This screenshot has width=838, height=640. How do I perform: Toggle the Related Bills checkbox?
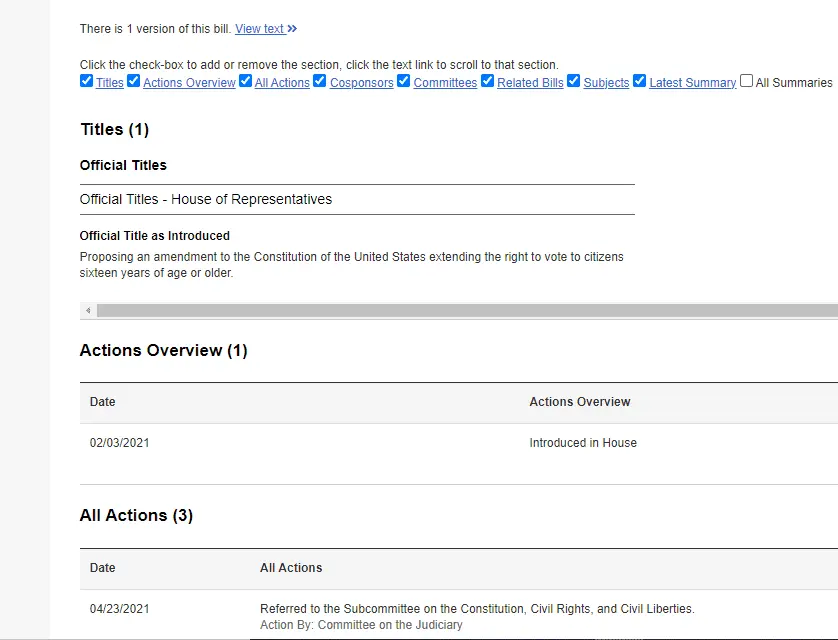tap(488, 81)
